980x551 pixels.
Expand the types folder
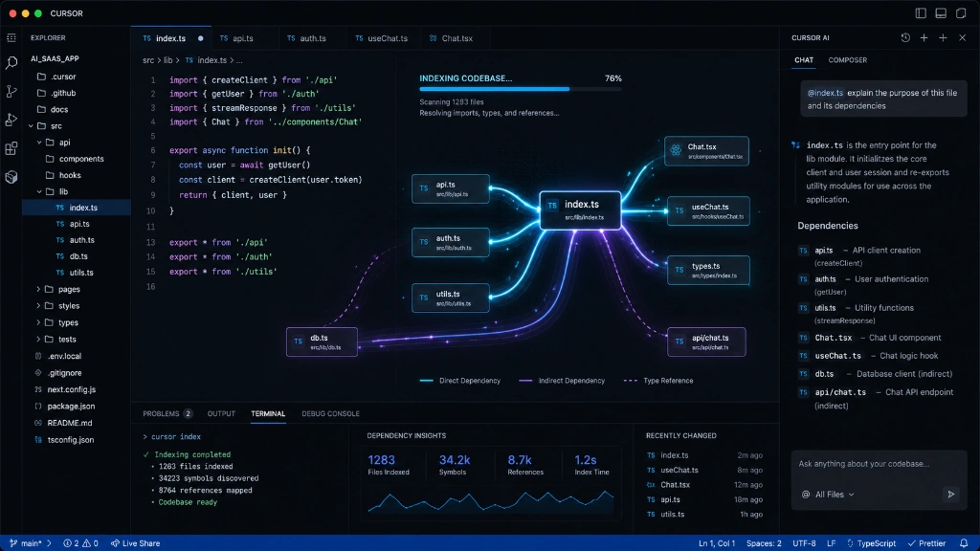click(x=38, y=322)
